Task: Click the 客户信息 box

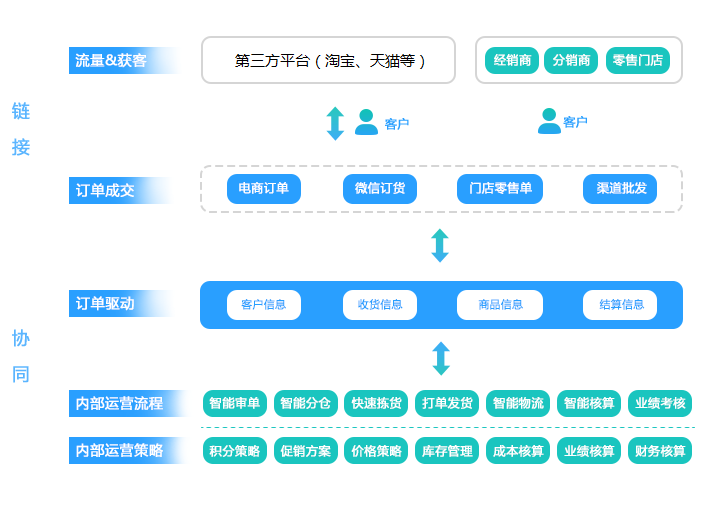Action: (x=264, y=305)
